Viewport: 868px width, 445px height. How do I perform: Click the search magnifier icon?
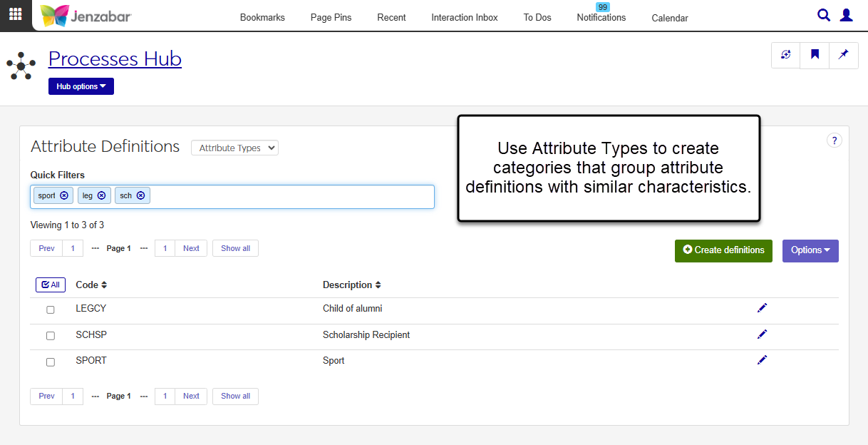tap(824, 15)
